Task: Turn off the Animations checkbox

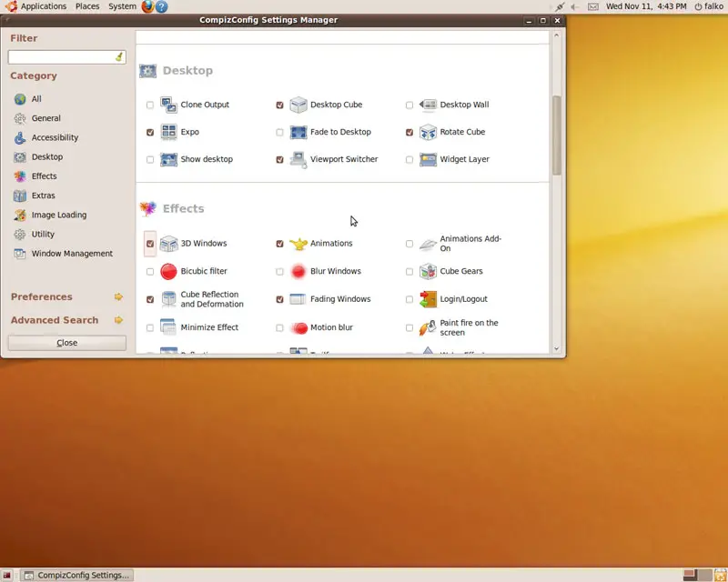Action: pyautogui.click(x=279, y=244)
